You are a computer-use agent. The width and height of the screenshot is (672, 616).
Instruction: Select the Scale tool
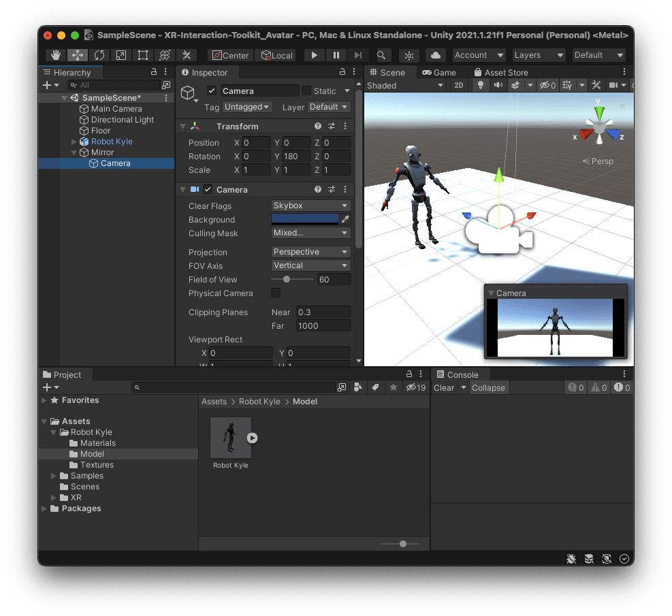[121, 55]
